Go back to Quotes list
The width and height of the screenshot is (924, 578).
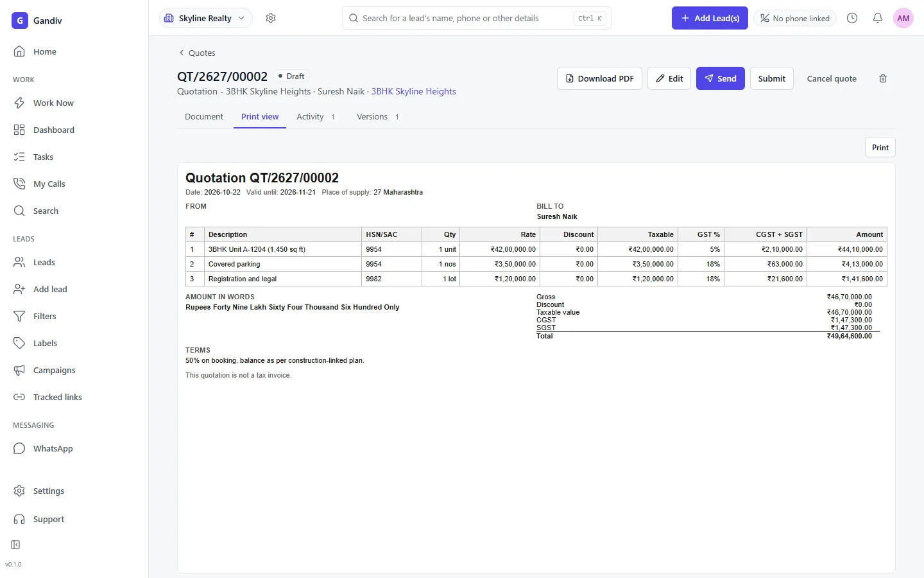[x=197, y=53]
